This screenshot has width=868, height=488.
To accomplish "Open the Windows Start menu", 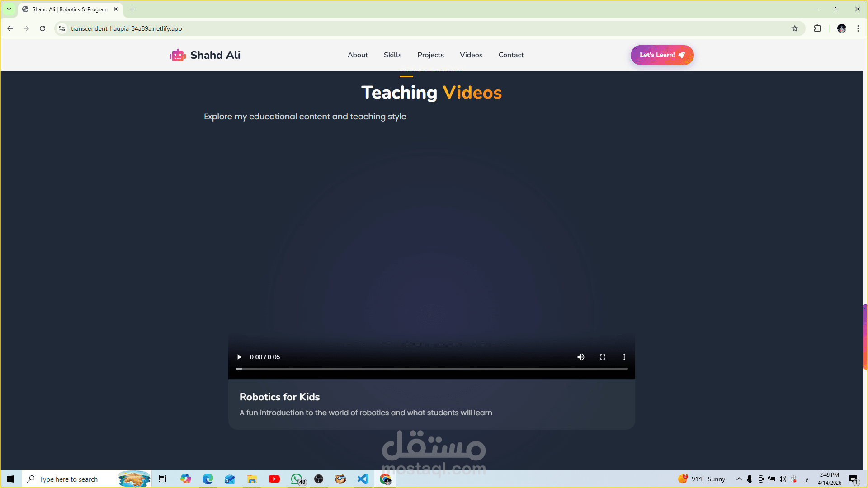I will tap(11, 479).
